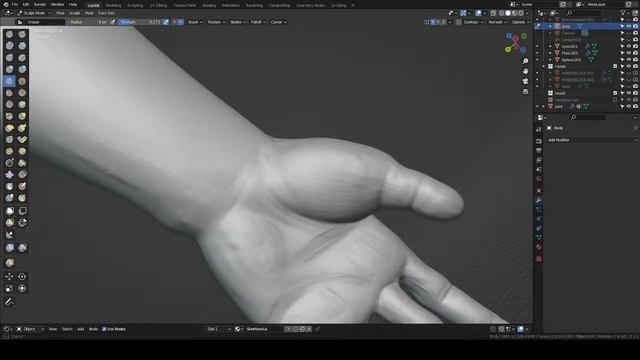
Task: Switch perspective/orthographic view gizmo
Action: (x=525, y=92)
